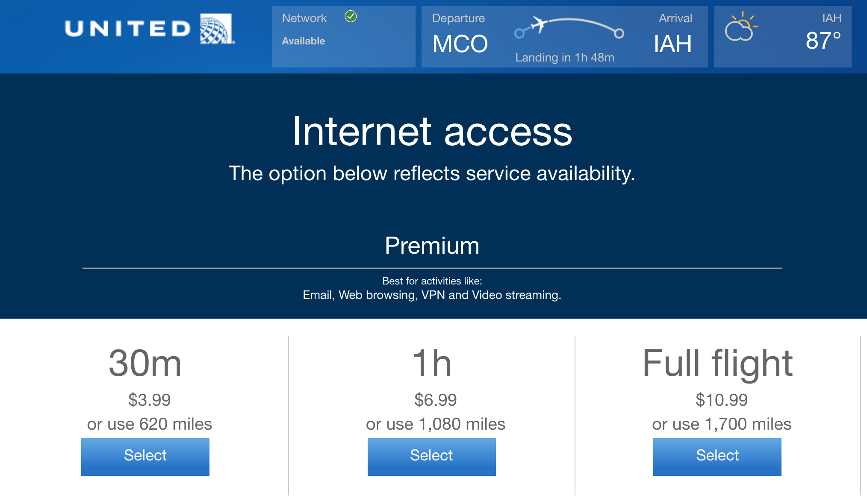Screen dimensions: 867x504
Task: Click the Landing in 1h 48m text
Action: click(x=564, y=58)
